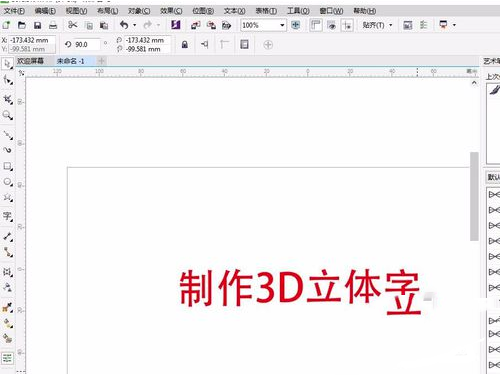Viewport: 501px width, 377px height.
Task: Select the Text 字 tool
Action: tap(8, 216)
